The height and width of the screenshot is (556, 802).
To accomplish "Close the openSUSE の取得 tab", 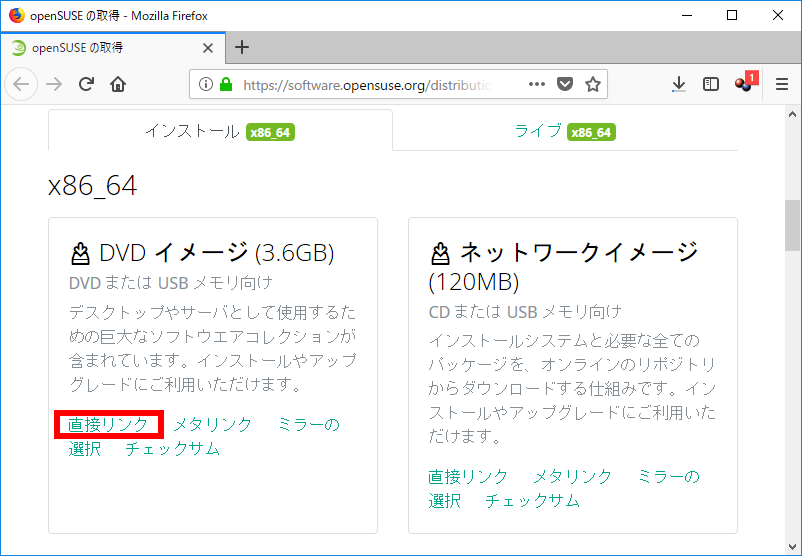I will pyautogui.click(x=208, y=48).
